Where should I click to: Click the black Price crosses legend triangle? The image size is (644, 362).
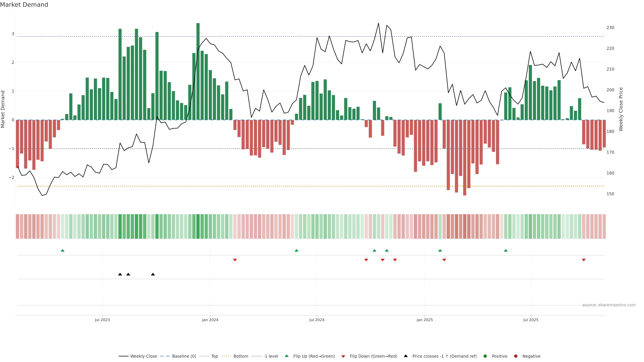[406, 356]
